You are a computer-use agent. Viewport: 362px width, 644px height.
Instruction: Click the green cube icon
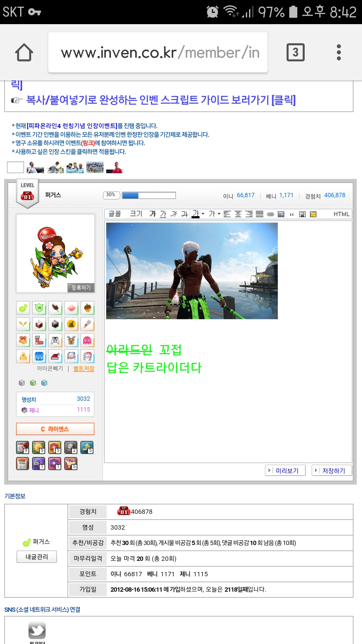point(33,383)
